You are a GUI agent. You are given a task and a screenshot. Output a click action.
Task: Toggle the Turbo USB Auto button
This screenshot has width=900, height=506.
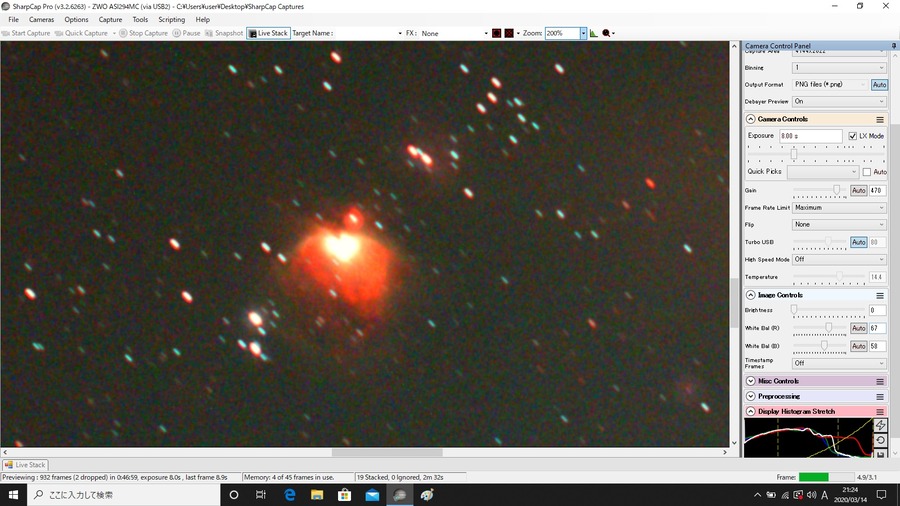pos(858,242)
